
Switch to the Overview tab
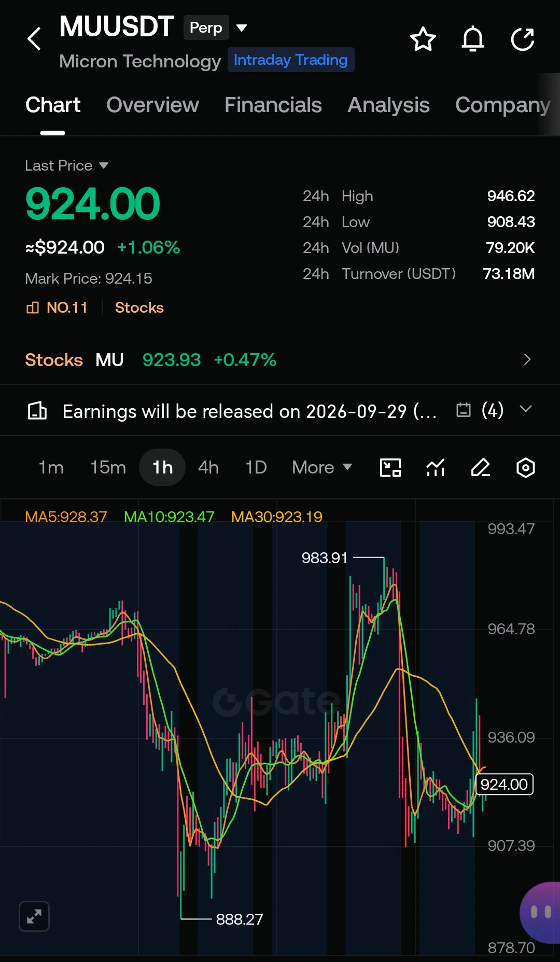coord(152,105)
